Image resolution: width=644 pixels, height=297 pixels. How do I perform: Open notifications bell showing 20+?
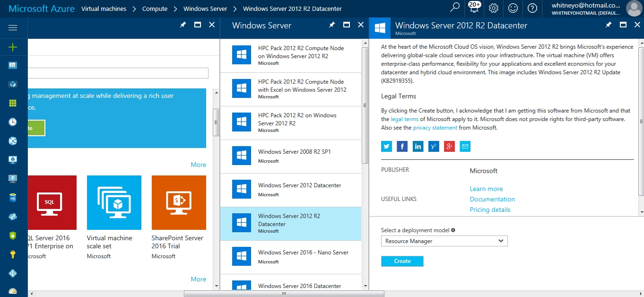(474, 8)
